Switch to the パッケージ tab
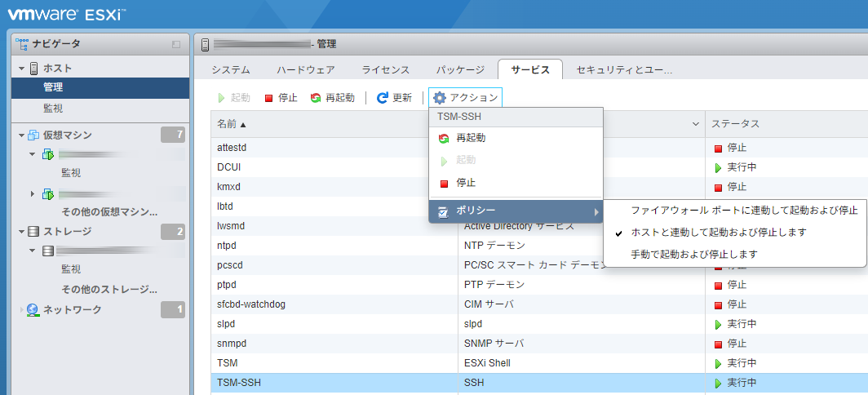868x395 pixels. tap(460, 70)
